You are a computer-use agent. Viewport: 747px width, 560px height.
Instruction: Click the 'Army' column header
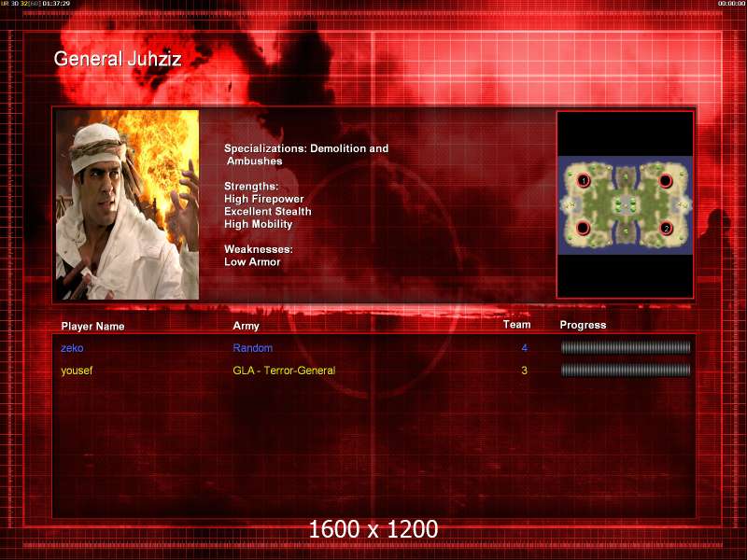click(x=246, y=326)
